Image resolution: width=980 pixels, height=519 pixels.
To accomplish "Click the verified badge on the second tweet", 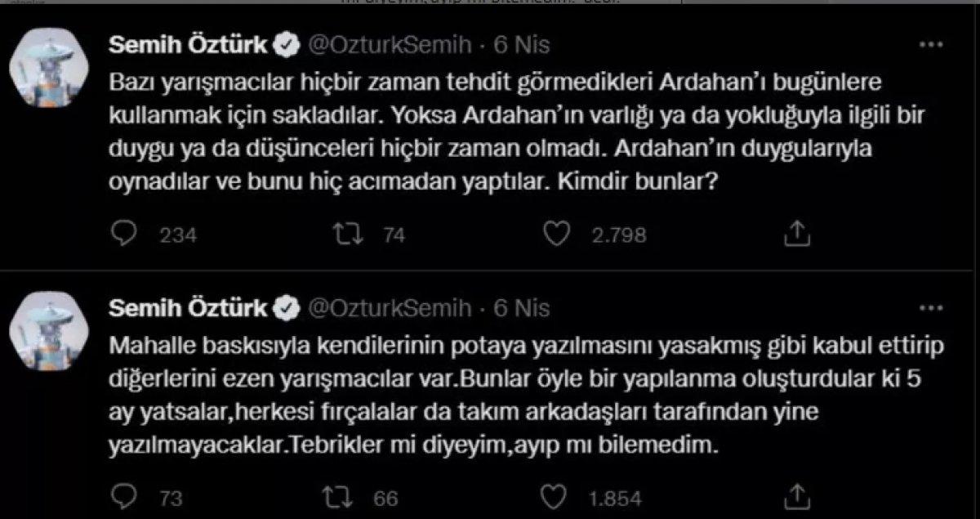I will pos(284,309).
